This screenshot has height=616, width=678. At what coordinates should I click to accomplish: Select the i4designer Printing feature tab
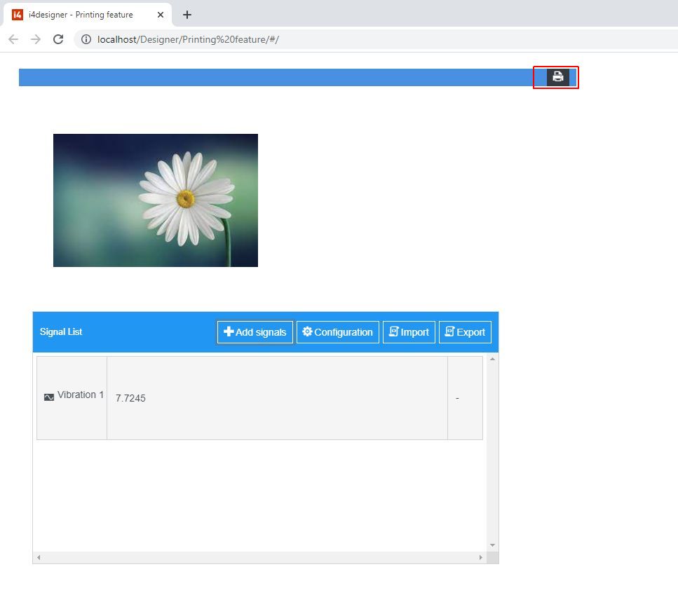coord(88,15)
